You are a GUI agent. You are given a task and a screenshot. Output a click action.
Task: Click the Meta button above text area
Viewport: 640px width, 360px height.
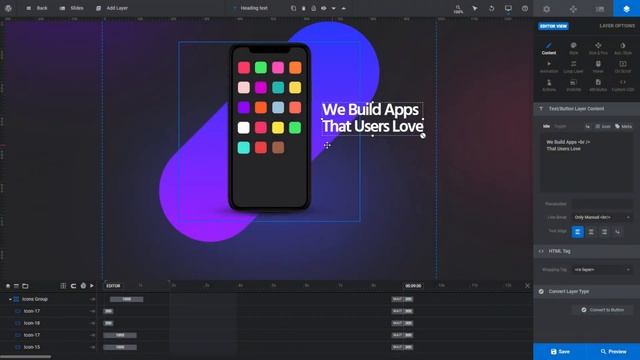(x=624, y=127)
